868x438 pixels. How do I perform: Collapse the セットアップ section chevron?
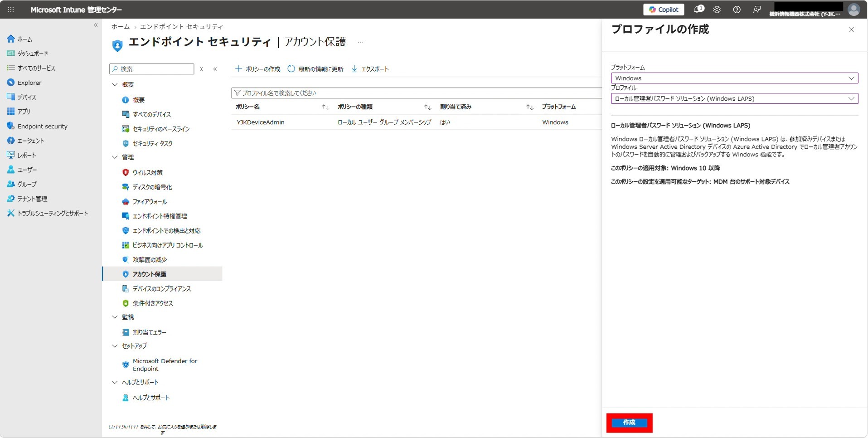coord(115,346)
